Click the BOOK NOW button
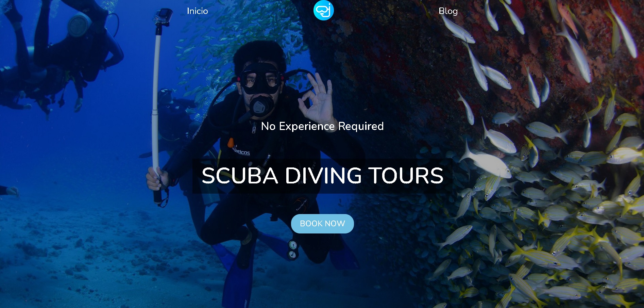This screenshot has width=644, height=308. pyautogui.click(x=322, y=224)
